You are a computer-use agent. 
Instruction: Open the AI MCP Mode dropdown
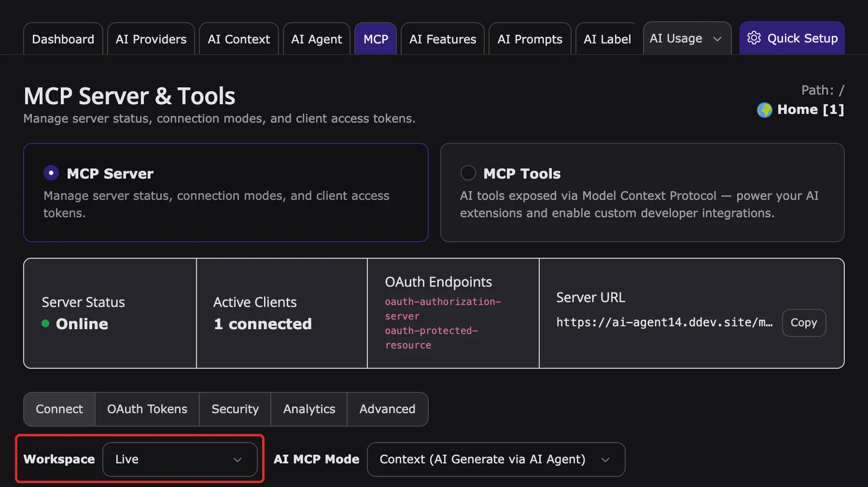click(496, 459)
